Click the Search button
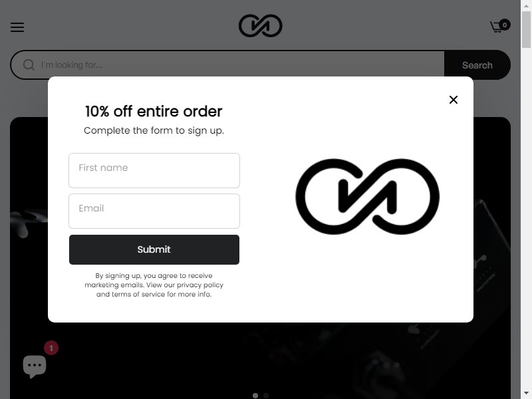 point(477,65)
